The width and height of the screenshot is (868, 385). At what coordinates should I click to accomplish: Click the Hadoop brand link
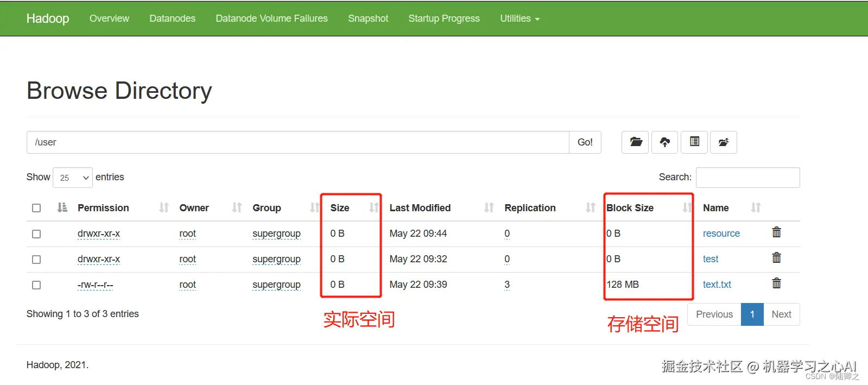pyautogui.click(x=48, y=18)
